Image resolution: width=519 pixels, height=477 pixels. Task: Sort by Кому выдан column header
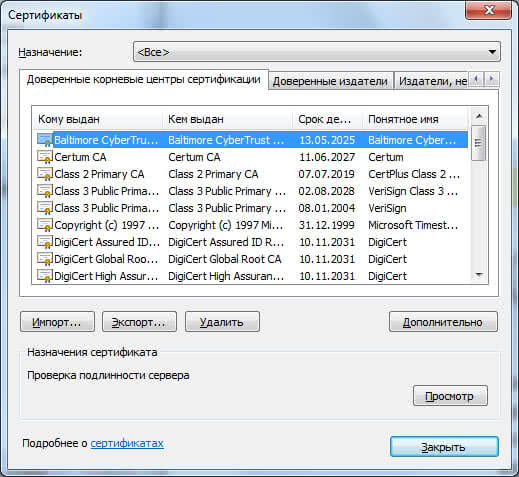click(x=97, y=119)
